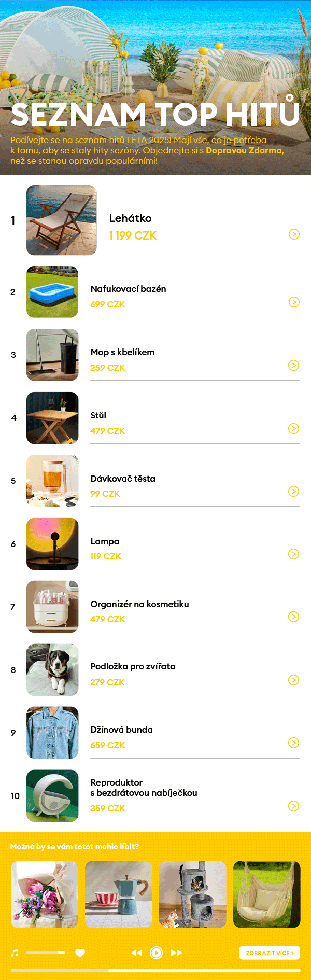The image size is (311, 980).
Task: Open Podložka pro zvířata product link
Action: [133, 666]
